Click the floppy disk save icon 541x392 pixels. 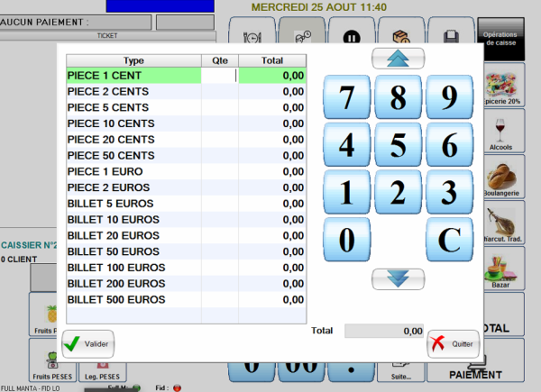(450, 37)
